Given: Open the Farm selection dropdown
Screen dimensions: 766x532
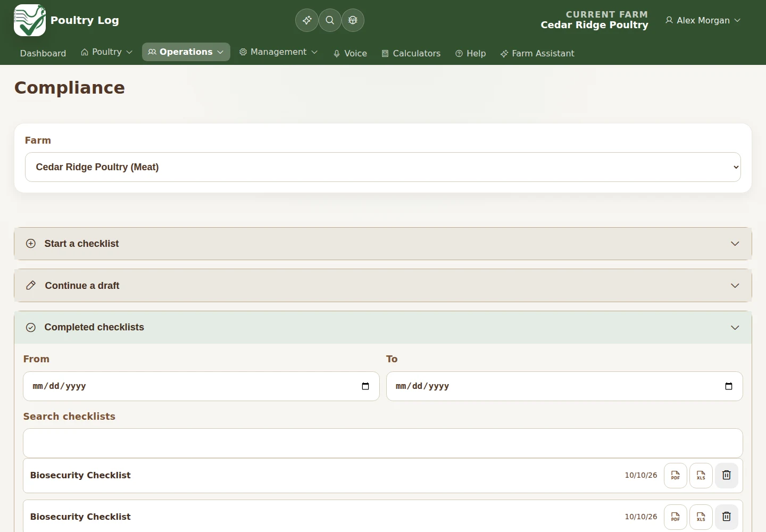Looking at the screenshot, I should click(383, 167).
